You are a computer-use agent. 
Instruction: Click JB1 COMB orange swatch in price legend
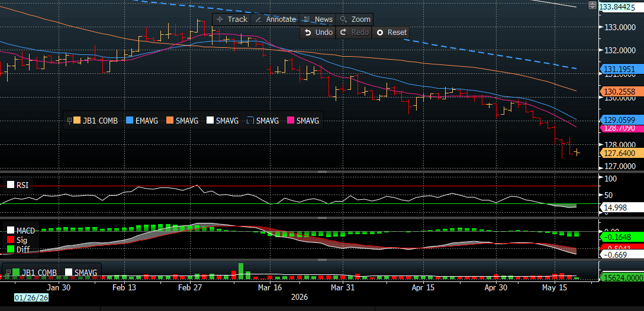pos(76,121)
